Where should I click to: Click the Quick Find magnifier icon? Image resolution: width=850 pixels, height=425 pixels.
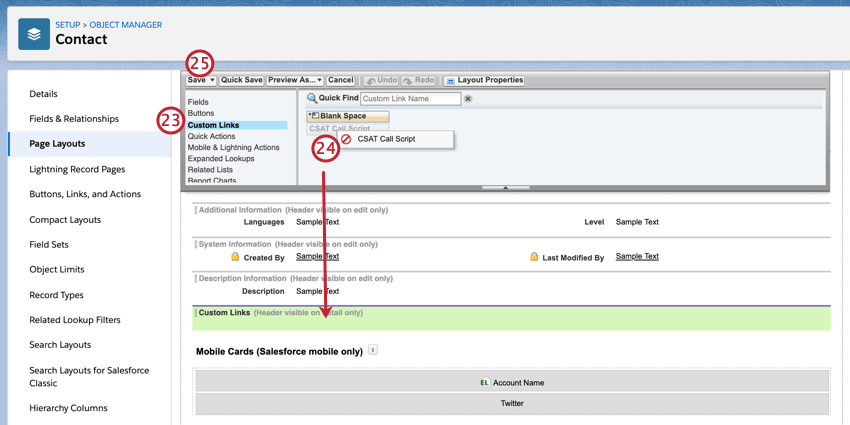tap(312, 98)
